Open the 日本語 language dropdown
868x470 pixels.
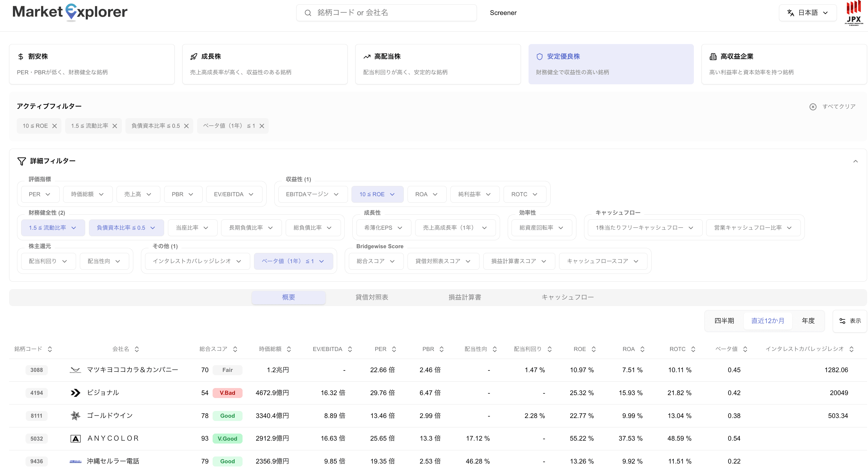[x=808, y=12]
